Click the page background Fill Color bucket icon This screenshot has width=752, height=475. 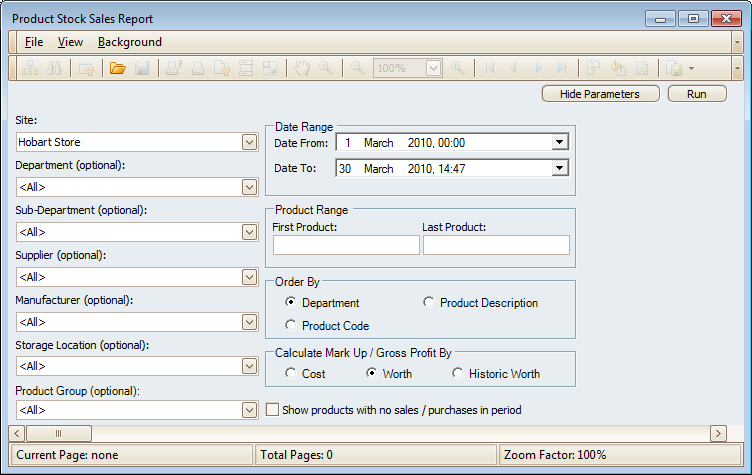[618, 68]
